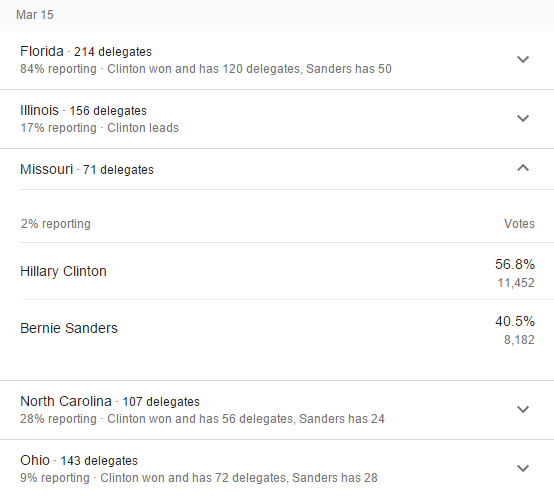Image resolution: width=554 pixels, height=498 pixels.
Task: Open the Ohio 143 delegates row
Action: point(277,469)
